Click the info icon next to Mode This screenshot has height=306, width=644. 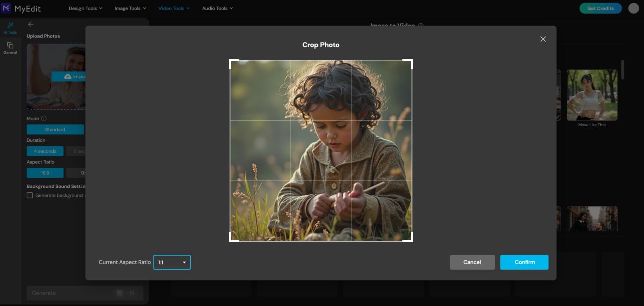pos(45,118)
